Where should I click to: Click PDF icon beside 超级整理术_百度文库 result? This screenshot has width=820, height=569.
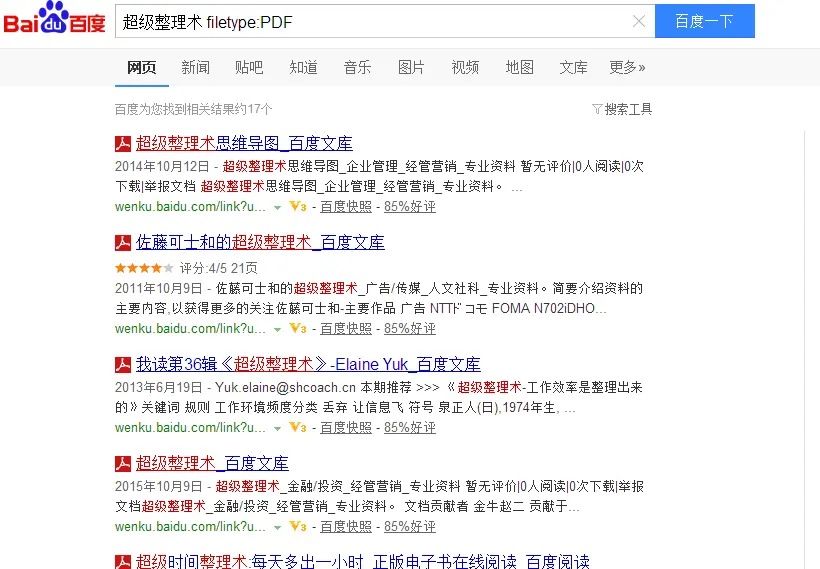coord(123,463)
